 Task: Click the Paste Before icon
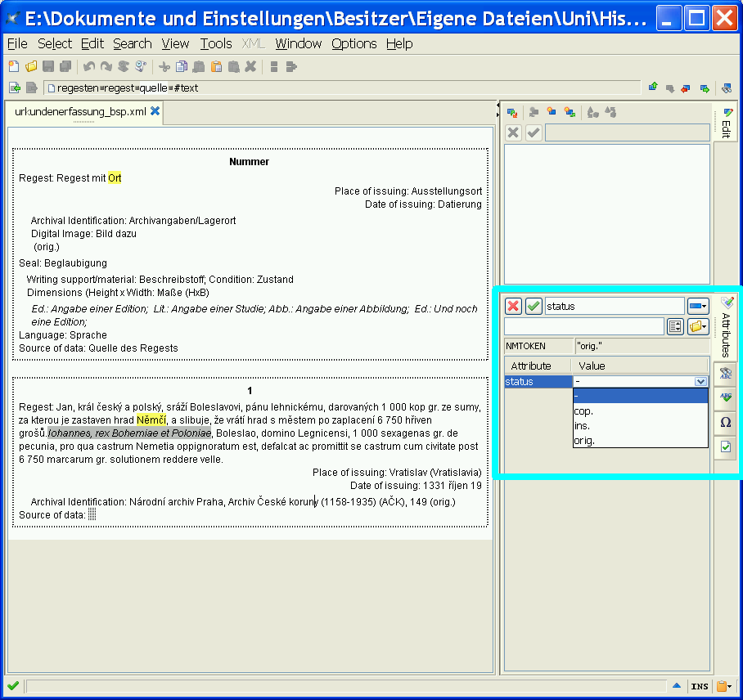199,67
